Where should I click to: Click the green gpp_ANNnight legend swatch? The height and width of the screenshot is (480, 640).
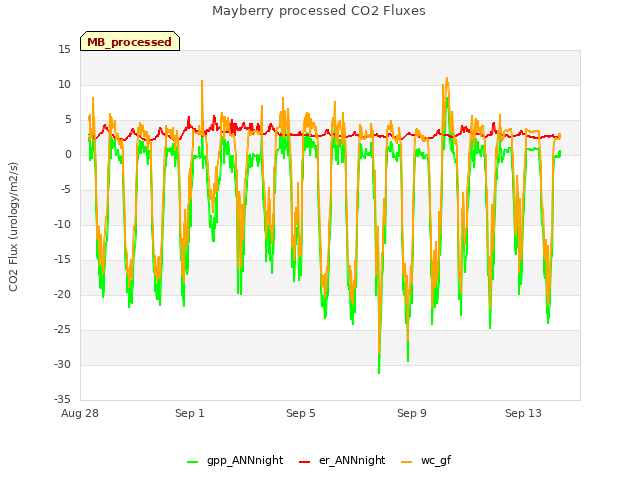pyautogui.click(x=192, y=462)
